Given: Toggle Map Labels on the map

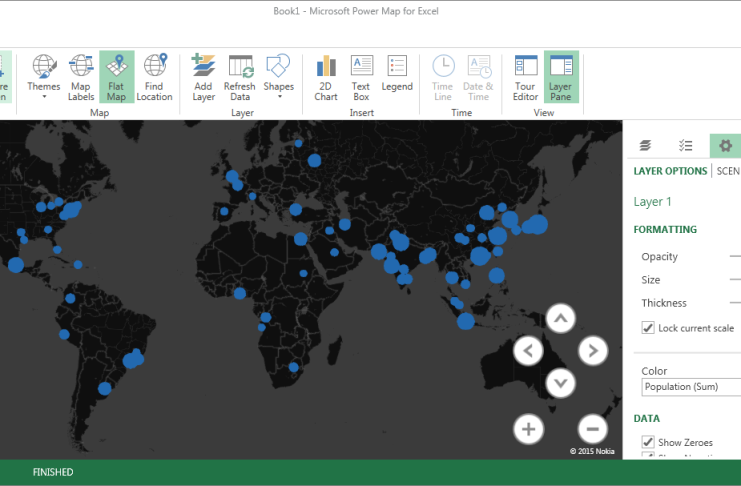Looking at the screenshot, I should [81, 77].
